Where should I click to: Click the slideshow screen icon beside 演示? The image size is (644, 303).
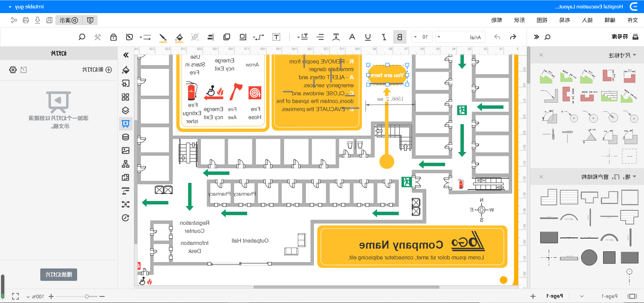click(x=90, y=20)
